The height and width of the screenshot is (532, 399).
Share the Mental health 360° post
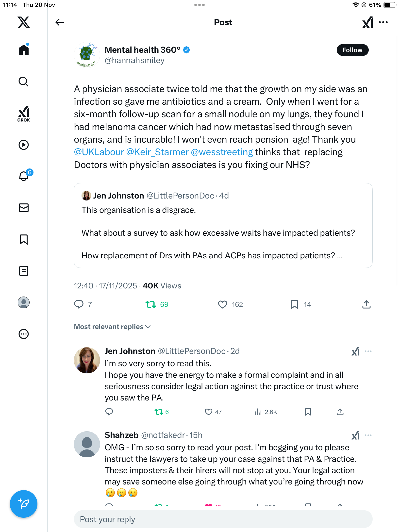366,304
